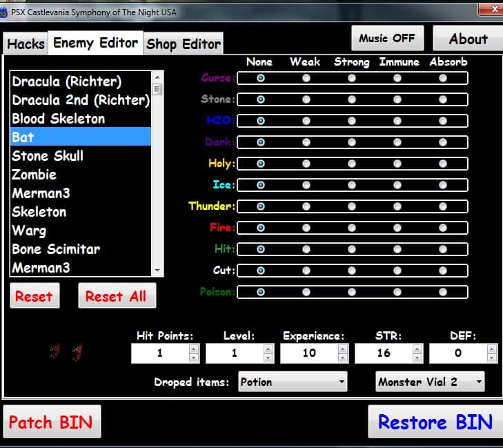503x448 pixels.
Task: Click the STR value field
Action: [384, 353]
